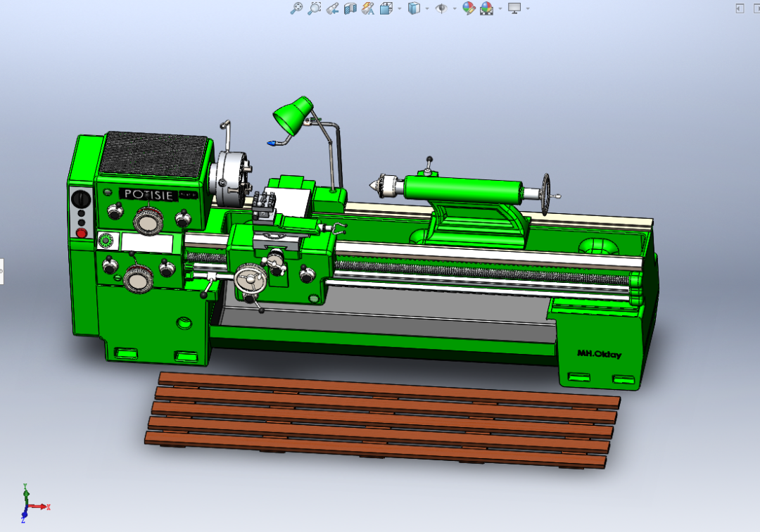Expand the Hide/Show Items dropdown arrow
This screenshot has height=532, width=760.
tap(455, 8)
